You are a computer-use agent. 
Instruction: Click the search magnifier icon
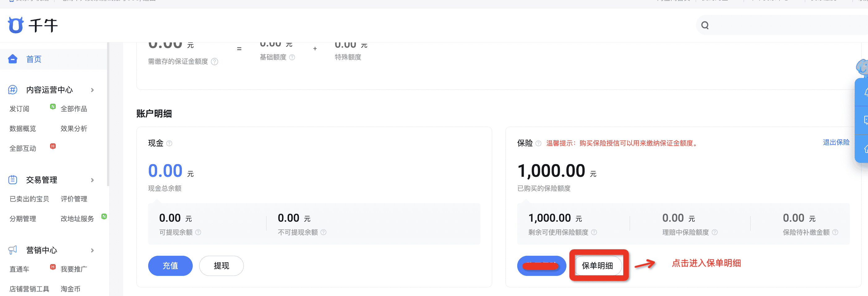coord(705,25)
